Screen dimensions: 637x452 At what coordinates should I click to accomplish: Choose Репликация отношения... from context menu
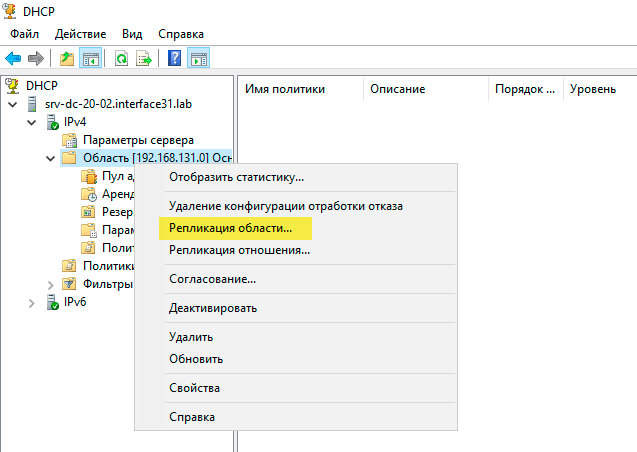[x=296, y=250]
